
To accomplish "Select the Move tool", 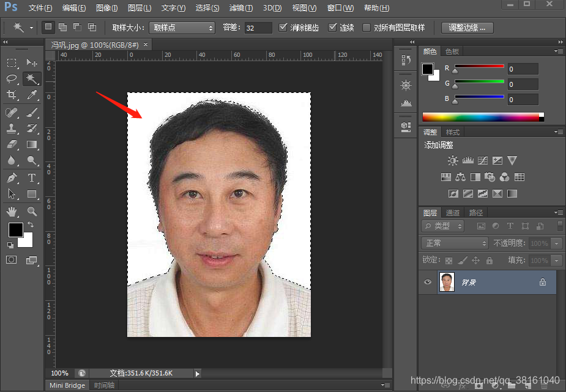I will pyautogui.click(x=32, y=62).
